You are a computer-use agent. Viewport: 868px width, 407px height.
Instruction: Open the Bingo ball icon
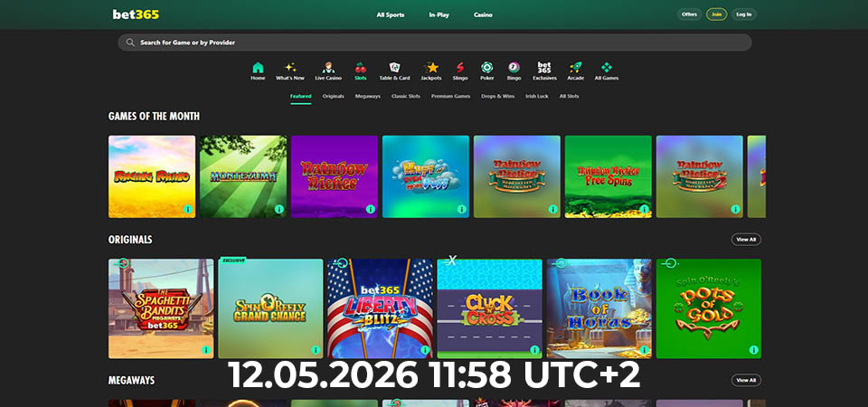coord(514,68)
